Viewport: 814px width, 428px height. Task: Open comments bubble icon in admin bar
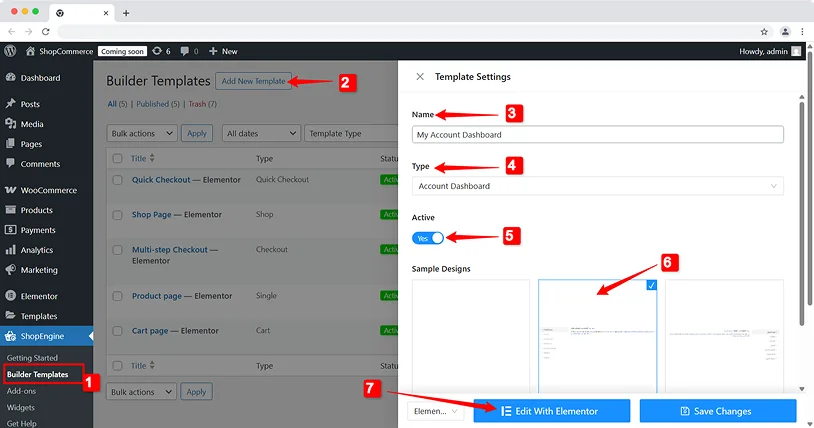coord(185,51)
